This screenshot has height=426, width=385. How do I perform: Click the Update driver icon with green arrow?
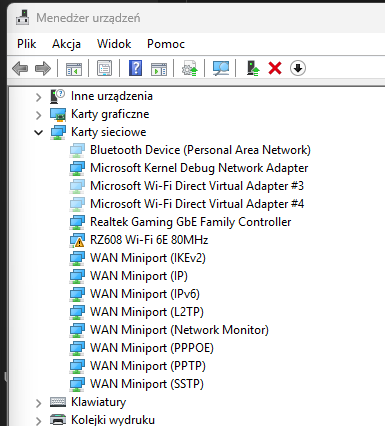click(x=253, y=68)
